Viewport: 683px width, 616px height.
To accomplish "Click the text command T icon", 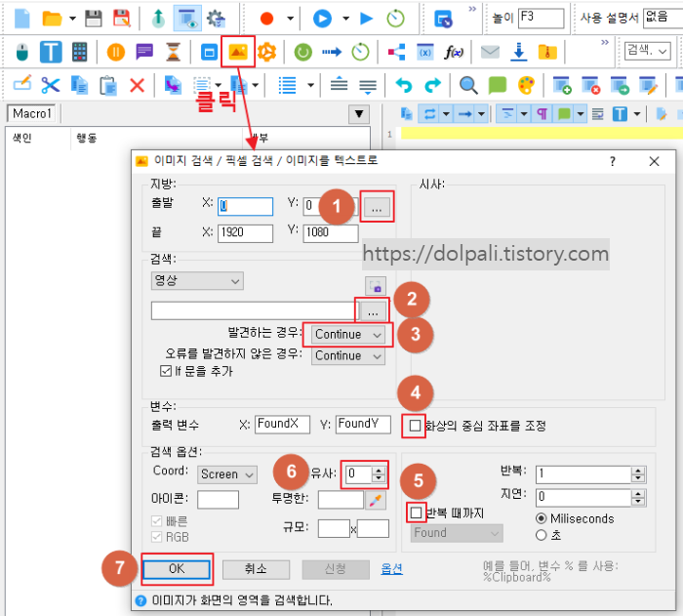I will click(x=51, y=52).
